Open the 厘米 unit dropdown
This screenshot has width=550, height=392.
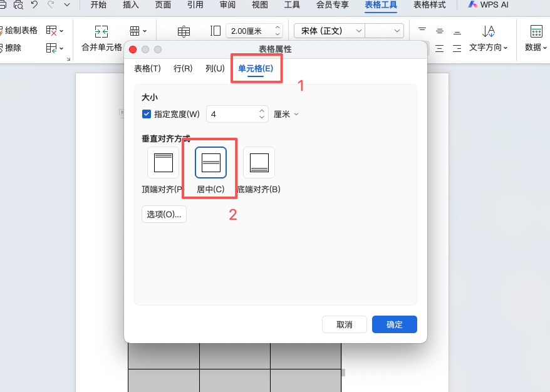click(286, 115)
